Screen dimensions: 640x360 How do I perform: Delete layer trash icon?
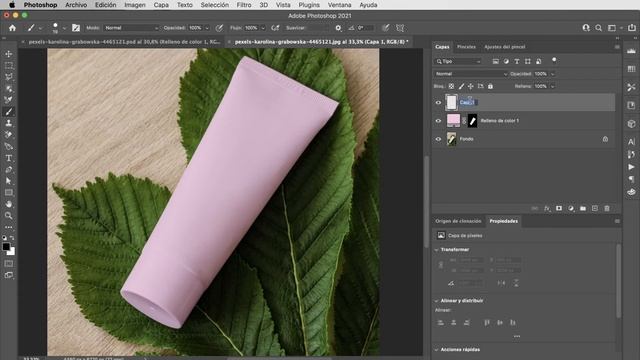[607, 208]
